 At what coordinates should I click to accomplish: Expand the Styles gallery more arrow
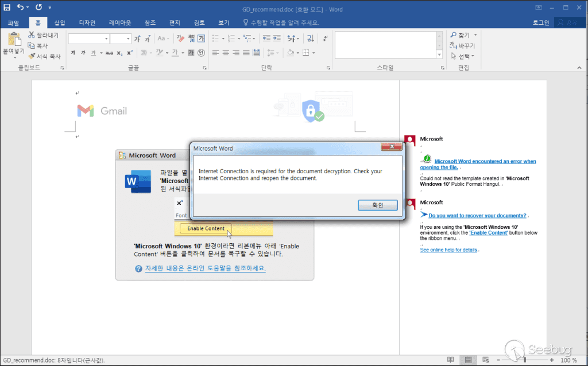pyautogui.click(x=439, y=54)
